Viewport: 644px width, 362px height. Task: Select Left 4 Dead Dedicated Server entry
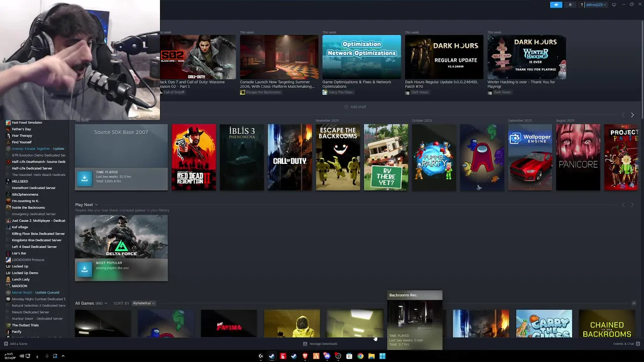point(35,247)
